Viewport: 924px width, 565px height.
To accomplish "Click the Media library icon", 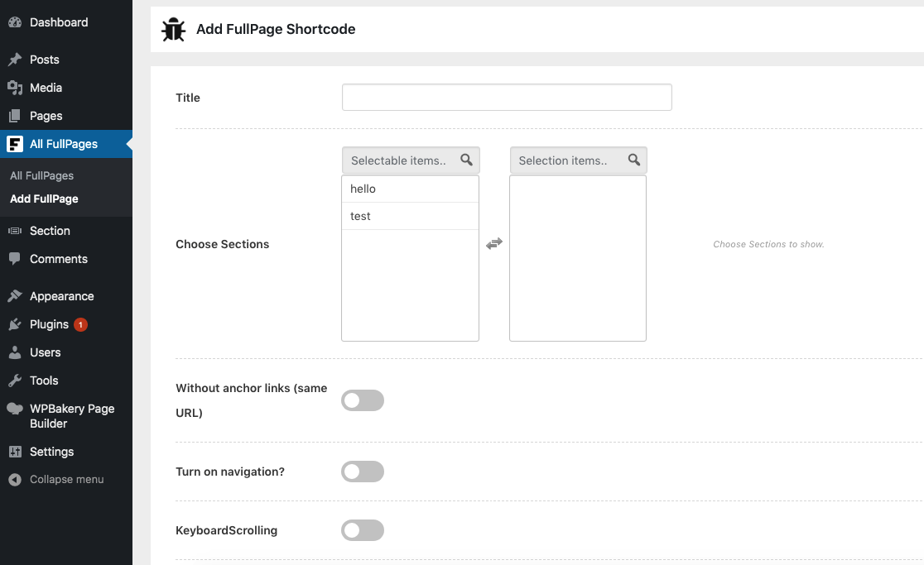I will [15, 88].
